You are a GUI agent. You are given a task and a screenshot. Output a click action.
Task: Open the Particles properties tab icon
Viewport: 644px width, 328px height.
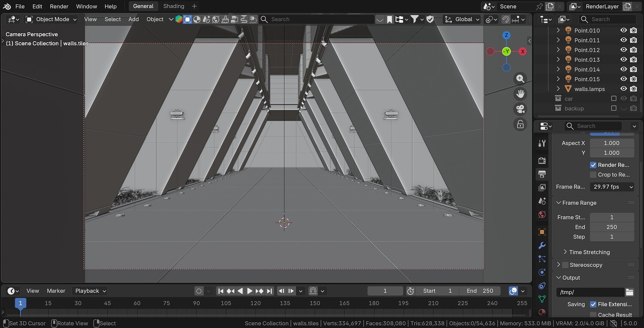[542, 259]
